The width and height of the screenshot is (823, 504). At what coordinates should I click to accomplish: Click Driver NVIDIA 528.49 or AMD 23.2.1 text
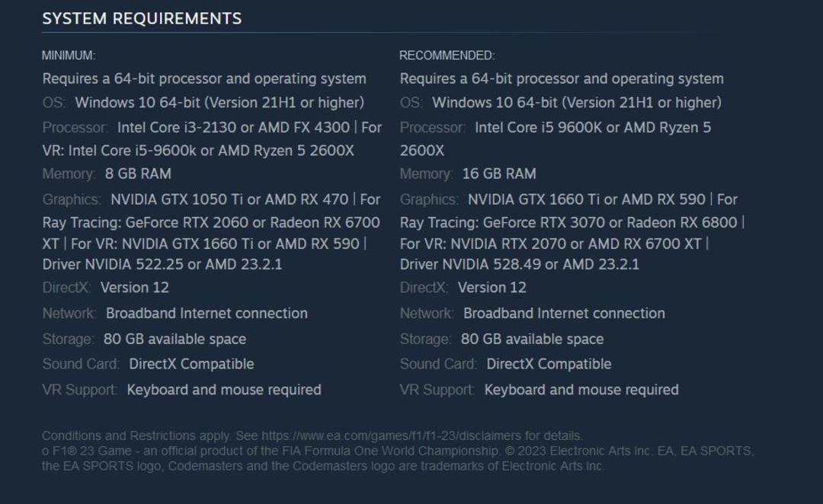(520, 264)
